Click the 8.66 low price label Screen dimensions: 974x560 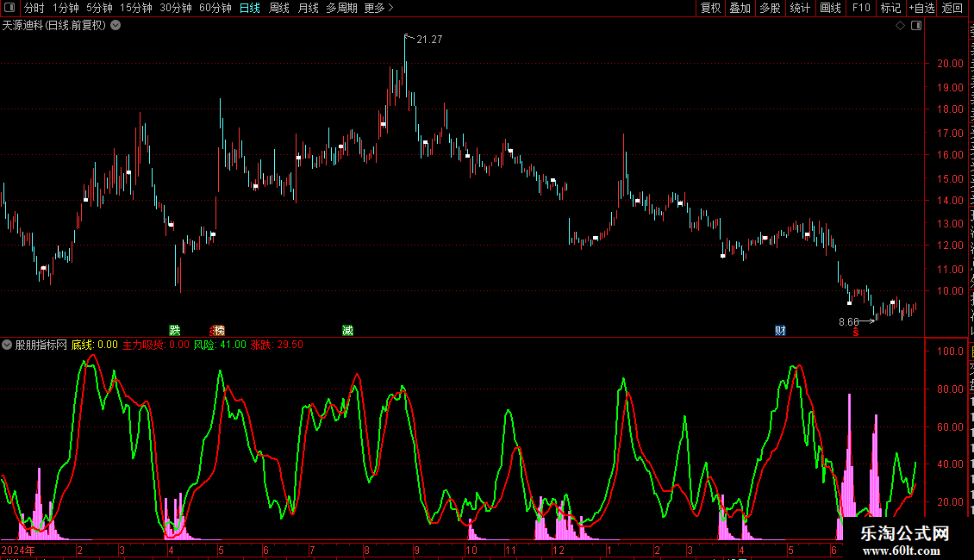[x=848, y=321]
